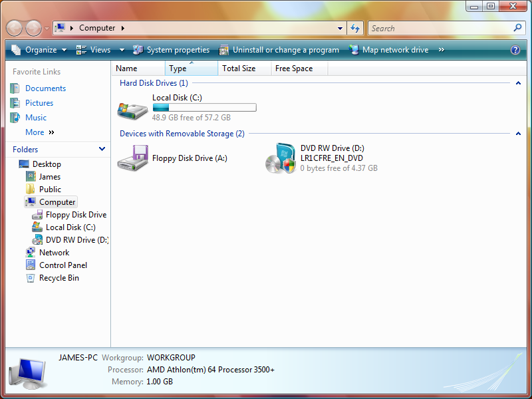Image resolution: width=532 pixels, height=399 pixels.
Task: Open the arrow after Computer breadcrumb
Action: pyautogui.click(x=123, y=28)
